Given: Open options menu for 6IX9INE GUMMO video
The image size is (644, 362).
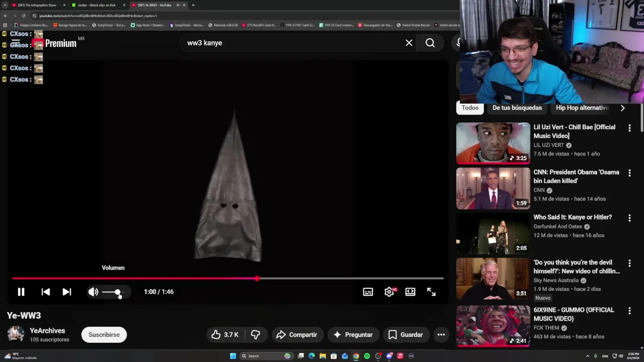Looking at the screenshot, I should click(629, 311).
